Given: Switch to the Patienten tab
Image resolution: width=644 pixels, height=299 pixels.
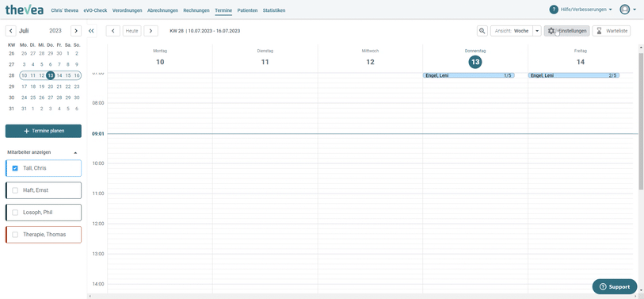Looking at the screenshot, I should click(248, 10).
